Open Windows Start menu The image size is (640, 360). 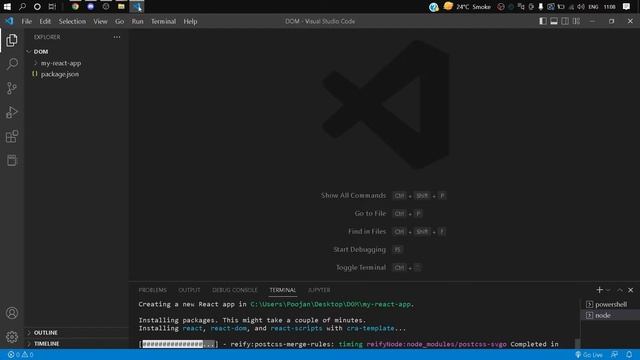(x=7, y=7)
